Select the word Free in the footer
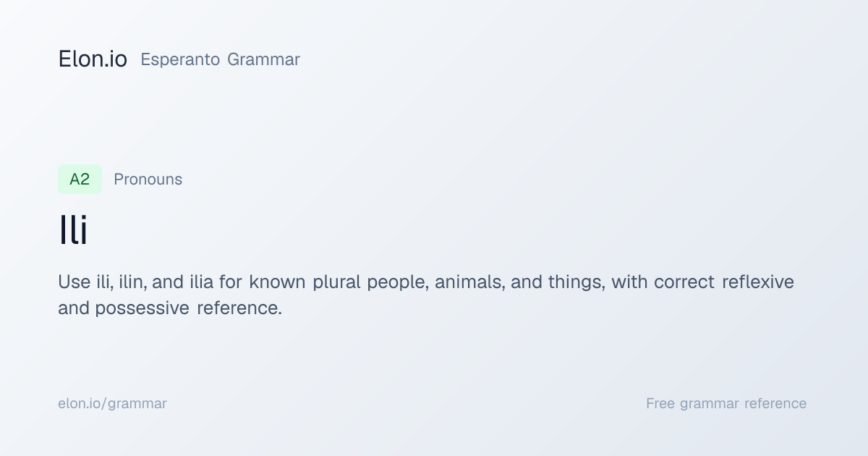This screenshot has width=868, height=456. click(x=660, y=403)
